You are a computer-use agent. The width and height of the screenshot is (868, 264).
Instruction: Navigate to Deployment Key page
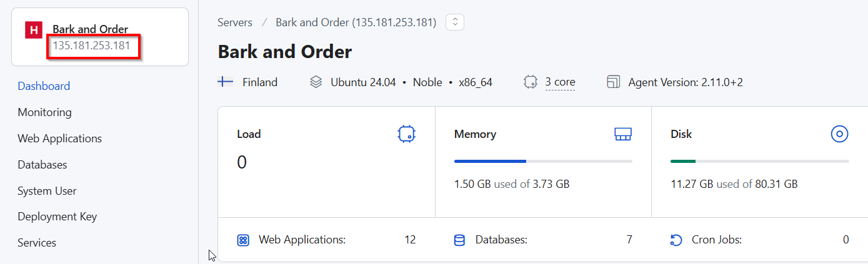tap(57, 217)
